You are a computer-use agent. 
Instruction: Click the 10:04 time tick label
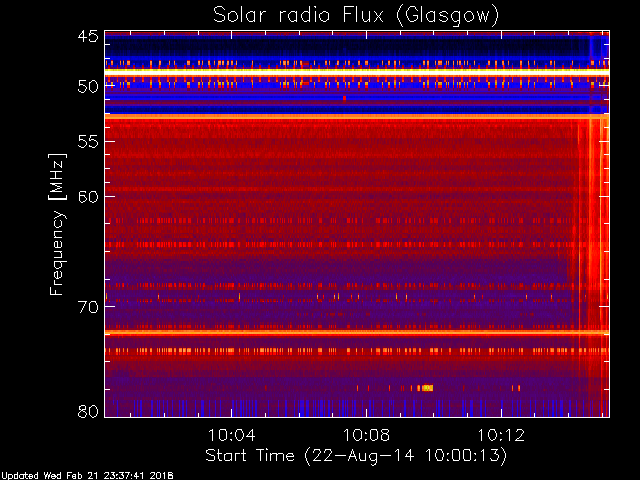(231, 435)
